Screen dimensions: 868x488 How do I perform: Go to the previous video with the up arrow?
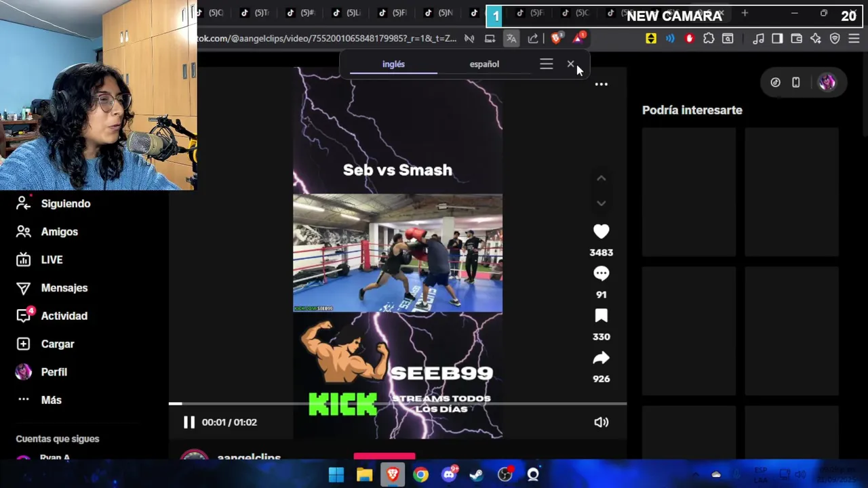click(601, 178)
